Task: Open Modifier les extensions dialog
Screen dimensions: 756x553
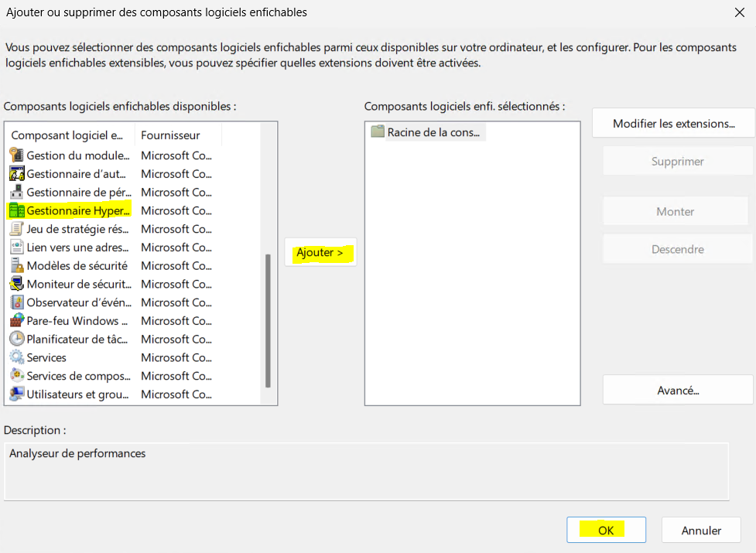Action: click(672, 124)
